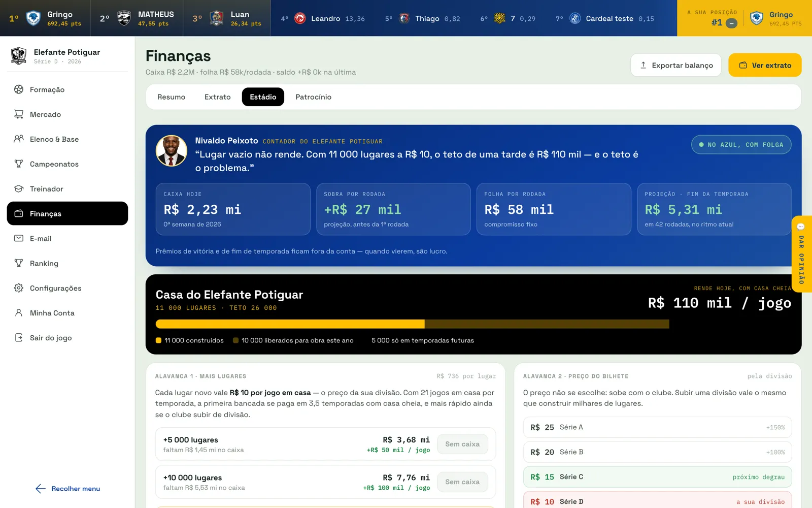
Task: Open Formação in the sidebar
Action: [67, 89]
